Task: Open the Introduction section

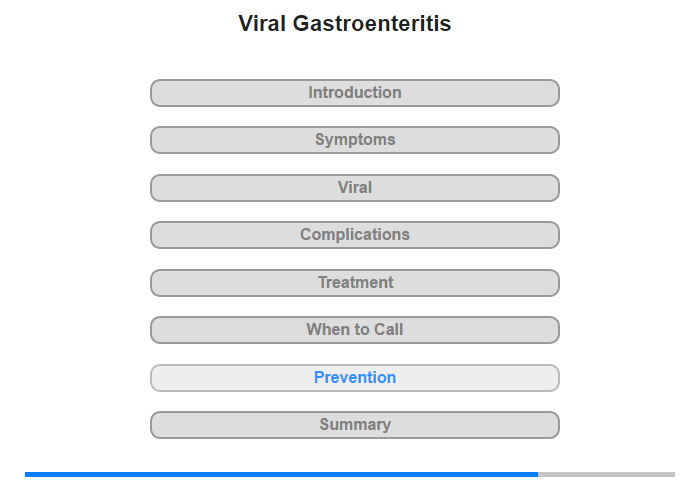Action: (354, 93)
